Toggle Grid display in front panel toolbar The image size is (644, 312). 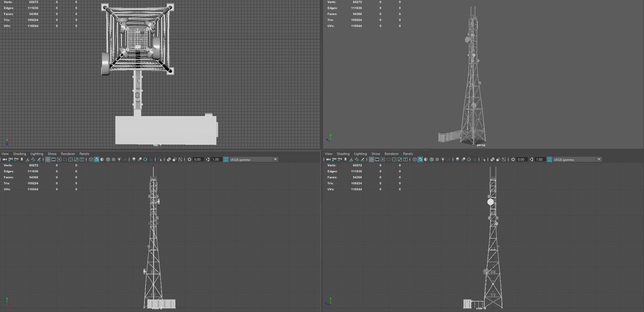click(x=48, y=159)
